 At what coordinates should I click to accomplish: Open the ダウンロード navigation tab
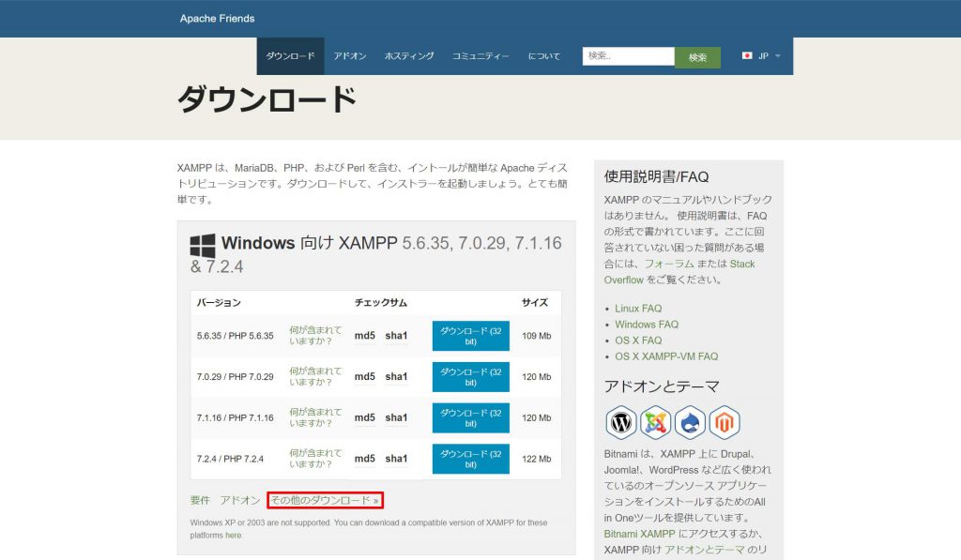291,56
